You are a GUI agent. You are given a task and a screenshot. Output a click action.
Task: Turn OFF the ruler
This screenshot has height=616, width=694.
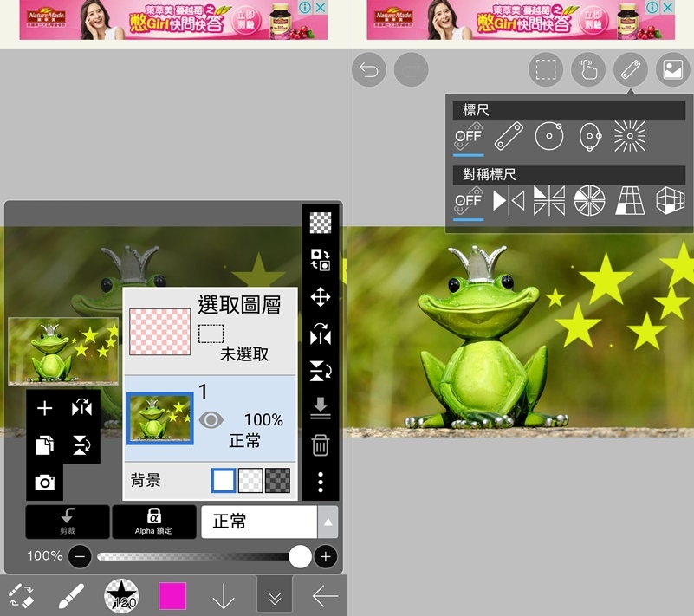[x=468, y=136]
